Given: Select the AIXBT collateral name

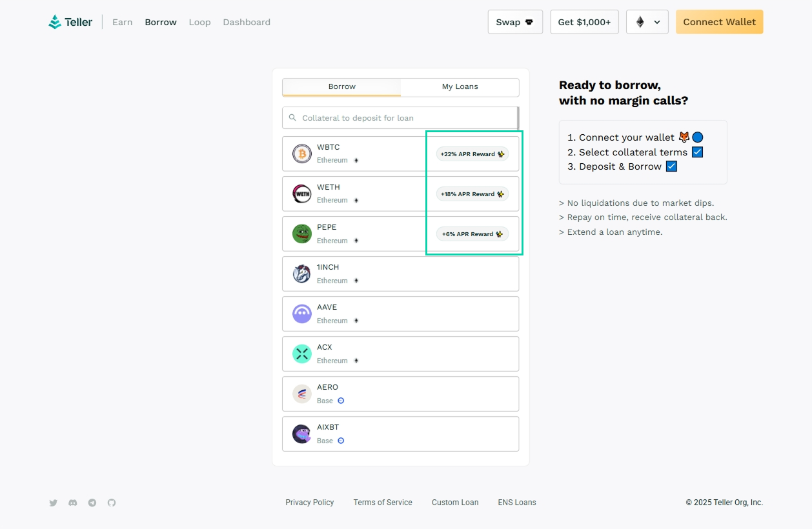Looking at the screenshot, I should coord(328,427).
